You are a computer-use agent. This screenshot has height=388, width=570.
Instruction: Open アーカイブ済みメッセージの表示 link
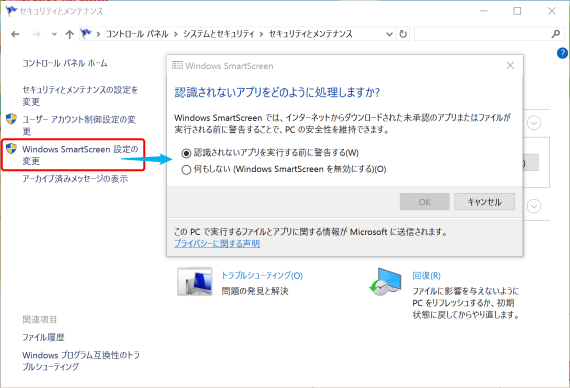tap(75, 179)
